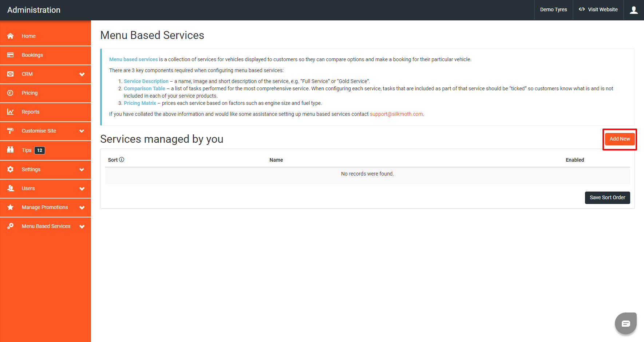Click the Visit Website code icon
This screenshot has width=644, height=342.
(582, 9)
